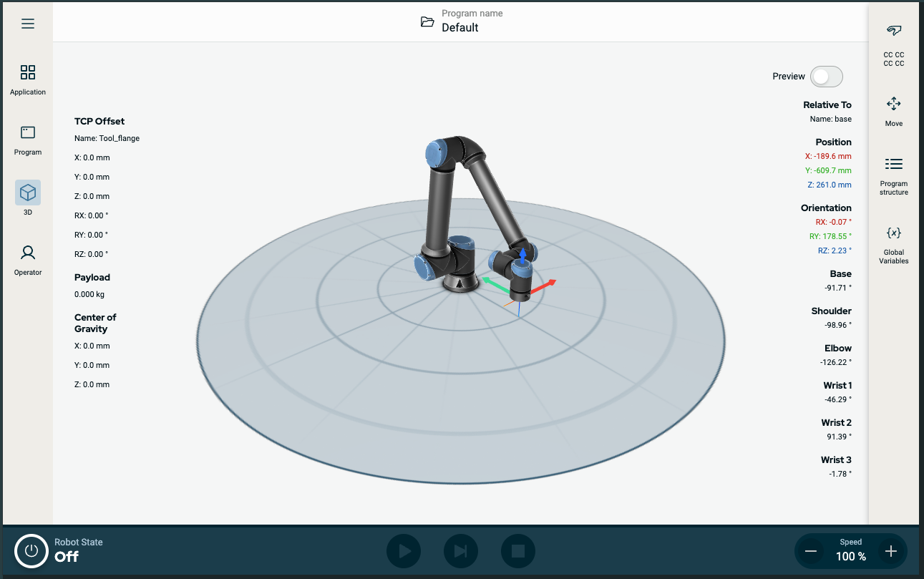924x579 pixels.
Task: Select the 3D view icon
Action: 28,193
